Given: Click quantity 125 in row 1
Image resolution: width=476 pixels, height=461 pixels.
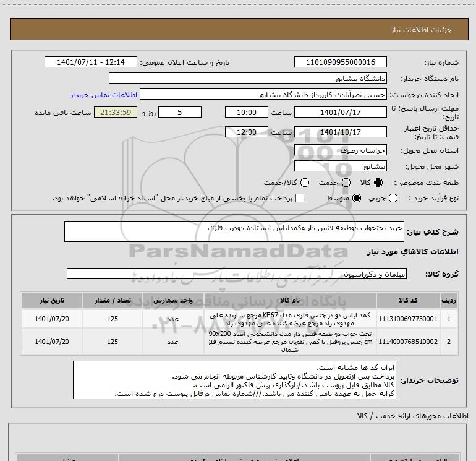Looking at the screenshot, I should [113, 319].
